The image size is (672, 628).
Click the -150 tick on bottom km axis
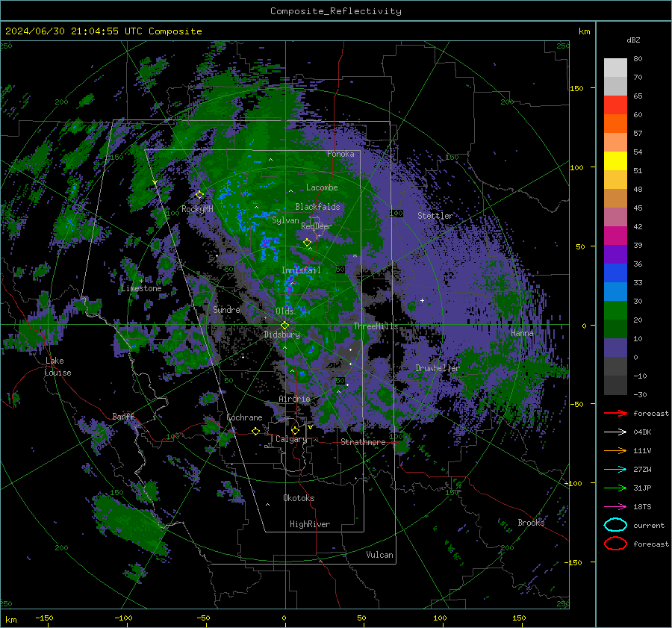[44, 618]
